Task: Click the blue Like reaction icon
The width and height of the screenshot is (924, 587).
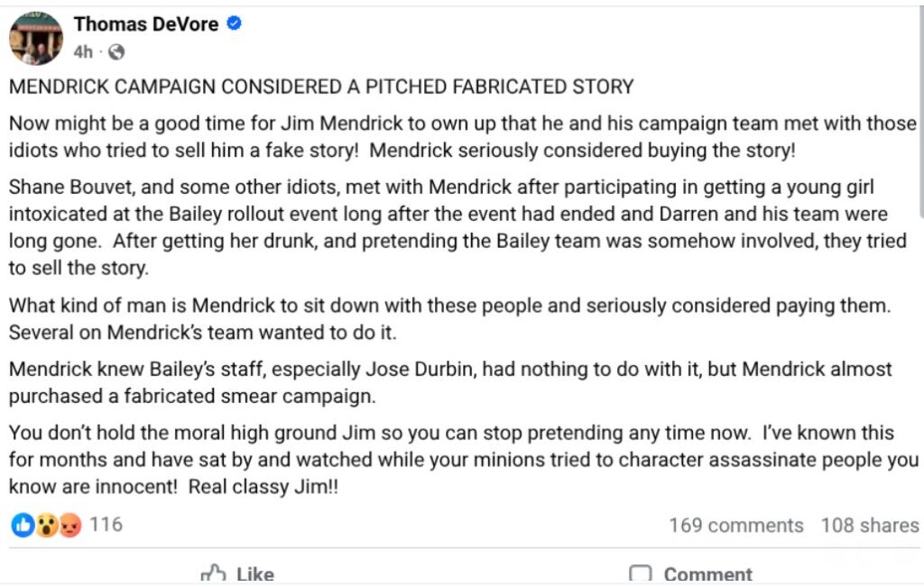Action: 22,525
